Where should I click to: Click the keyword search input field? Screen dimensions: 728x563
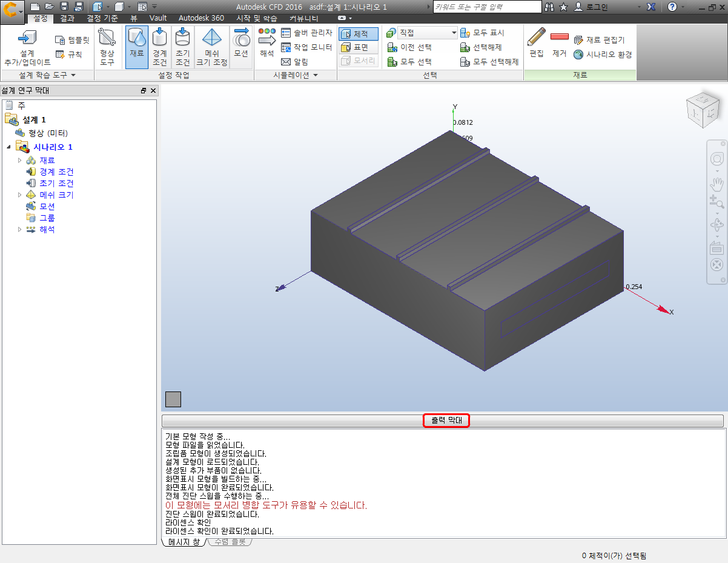487,7
